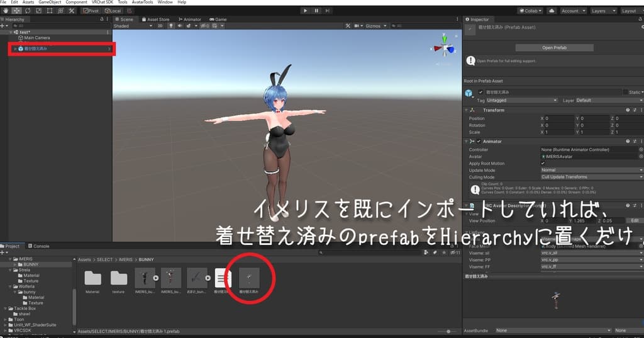This screenshot has width=644, height=338.
Task: Collapse the test scene in Hierarchy
Action: (x=11, y=32)
